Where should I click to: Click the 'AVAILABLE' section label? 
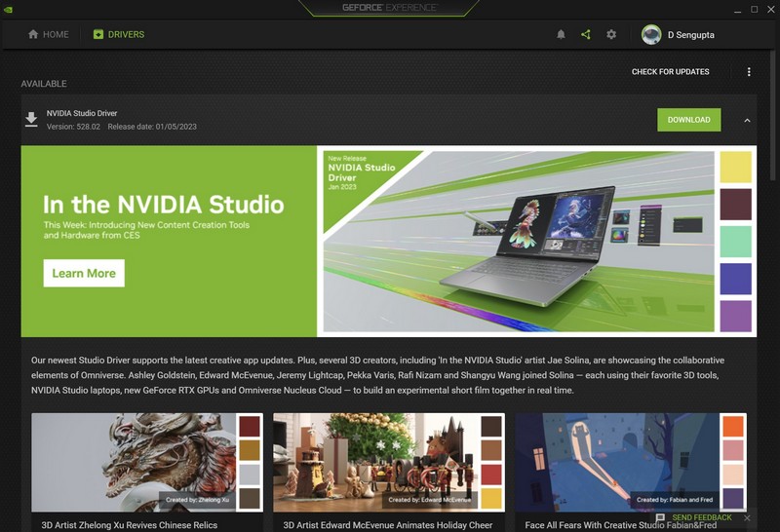[44, 84]
